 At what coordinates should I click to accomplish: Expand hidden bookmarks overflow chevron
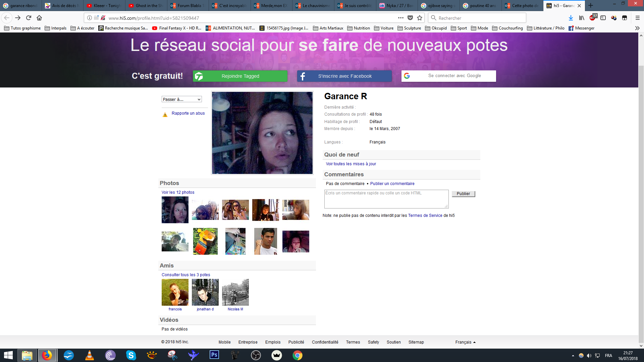[x=637, y=28]
